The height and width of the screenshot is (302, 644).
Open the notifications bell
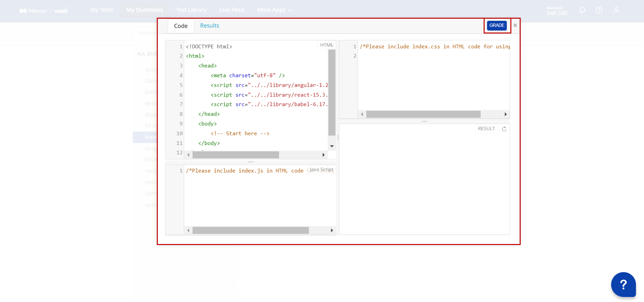[582, 10]
